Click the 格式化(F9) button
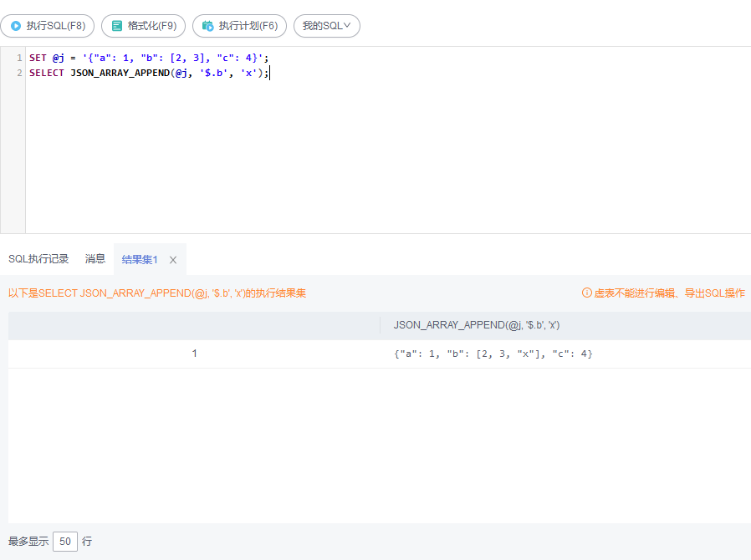 pyautogui.click(x=143, y=26)
